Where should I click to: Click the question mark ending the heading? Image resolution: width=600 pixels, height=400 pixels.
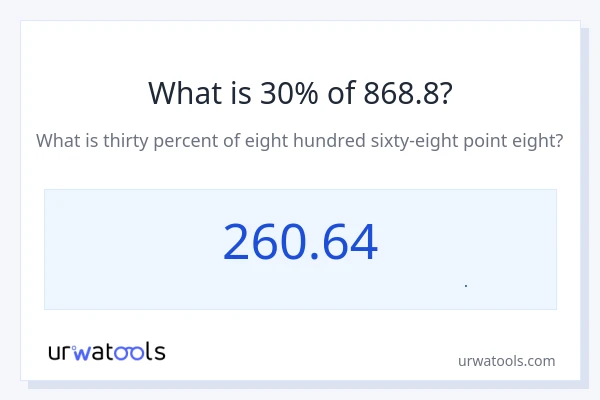point(445,93)
